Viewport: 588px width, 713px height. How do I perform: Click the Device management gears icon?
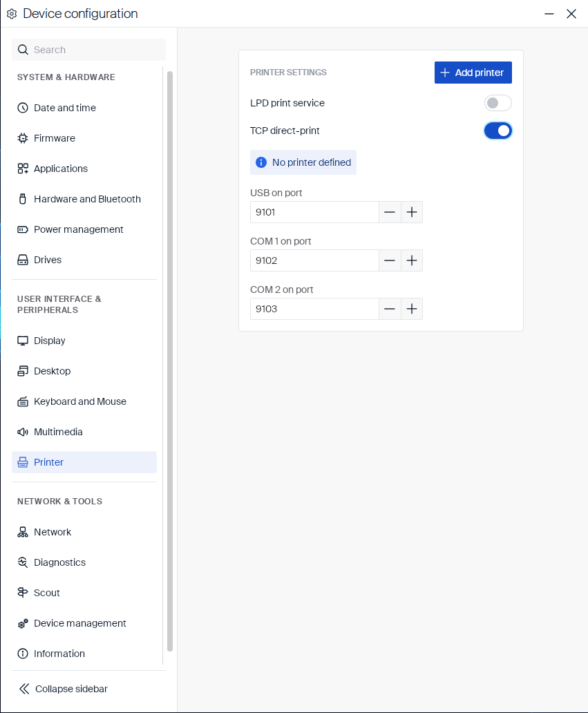23,623
